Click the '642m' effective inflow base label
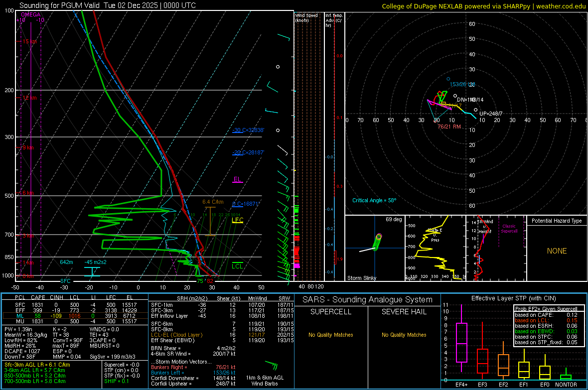588x390 pixels. [66, 262]
